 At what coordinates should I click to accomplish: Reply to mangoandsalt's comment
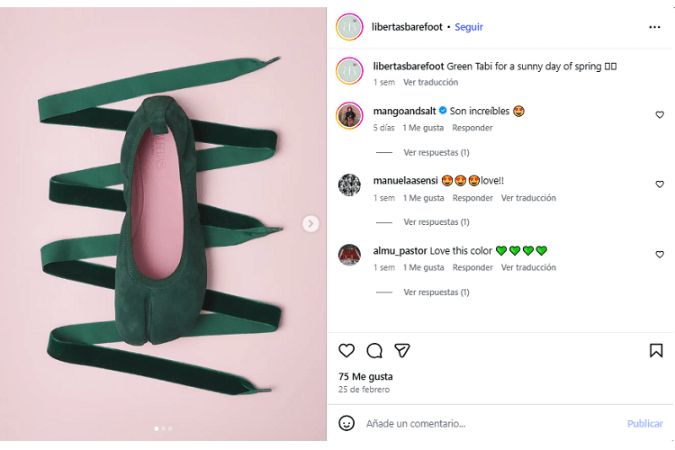[472, 128]
